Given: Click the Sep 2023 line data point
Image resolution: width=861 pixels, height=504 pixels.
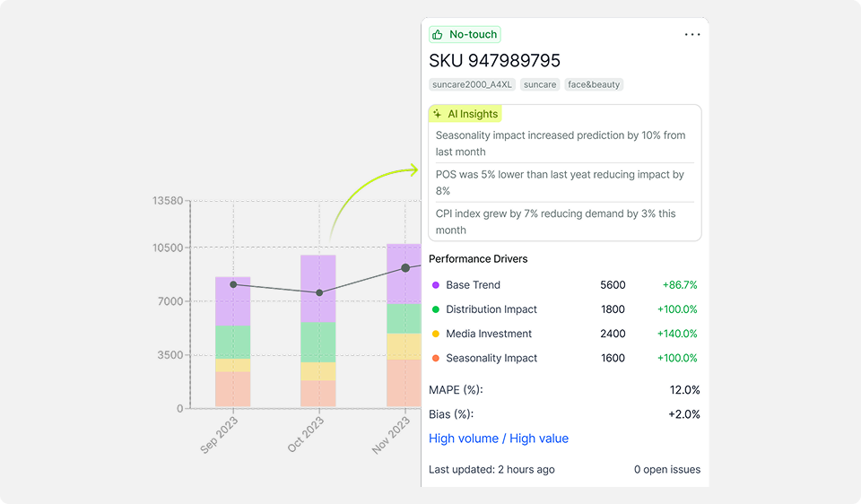Looking at the screenshot, I should click(233, 284).
